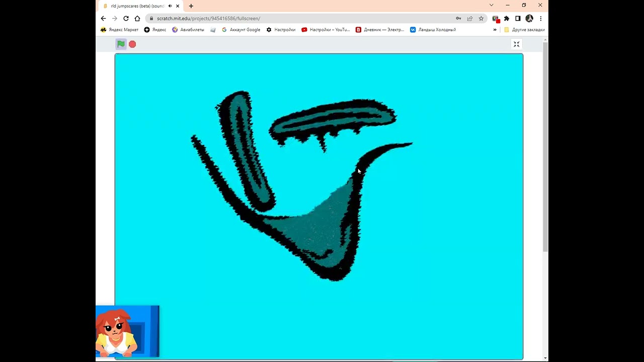Open the Chrome profile avatar
The image size is (644, 362).
[529, 19]
